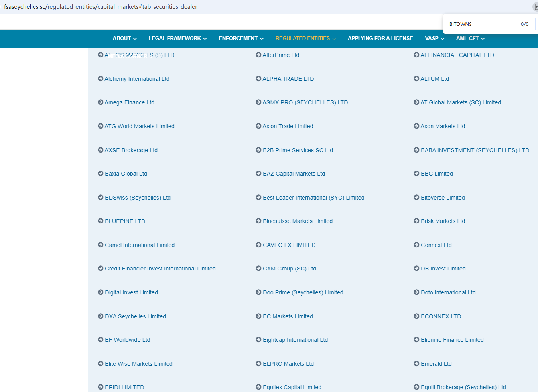Open the DB Invest Limited link
This screenshot has width=538, height=392.
[443, 269]
